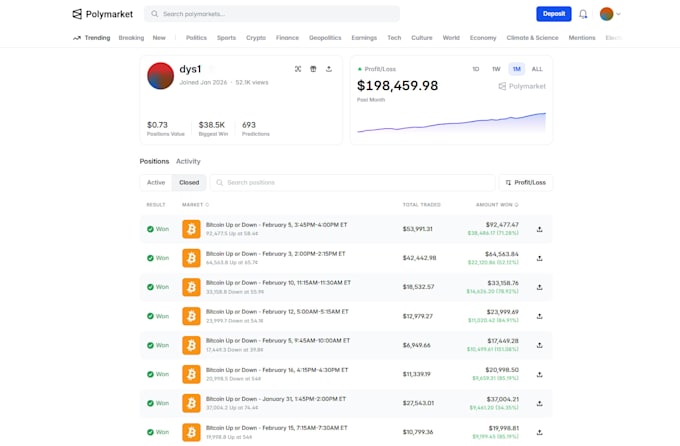Open Bitcoin Up or Down February 10, 11:15AM-11:30AM market
Image resolution: width=680 pixels, height=446 pixels.
278,283
